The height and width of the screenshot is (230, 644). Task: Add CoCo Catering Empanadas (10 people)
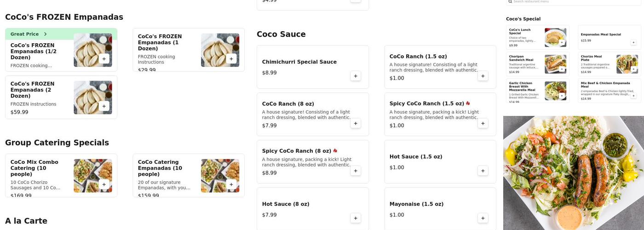231,184
